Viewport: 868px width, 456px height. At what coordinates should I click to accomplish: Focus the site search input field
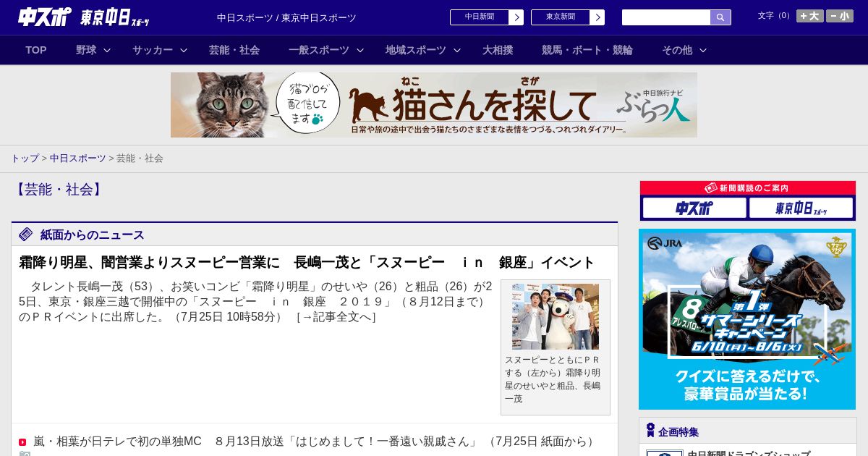666,17
